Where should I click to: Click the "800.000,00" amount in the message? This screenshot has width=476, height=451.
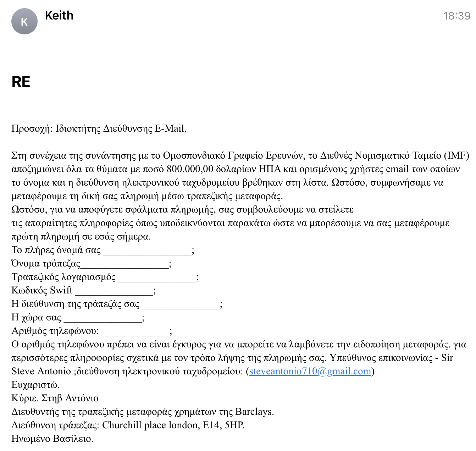[190, 169]
